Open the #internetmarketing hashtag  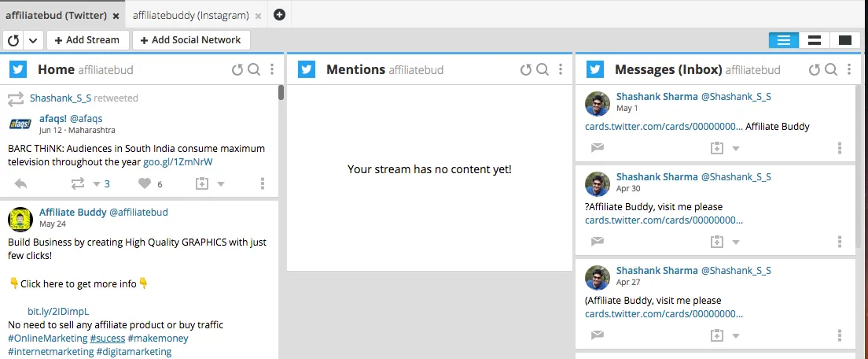click(51, 351)
